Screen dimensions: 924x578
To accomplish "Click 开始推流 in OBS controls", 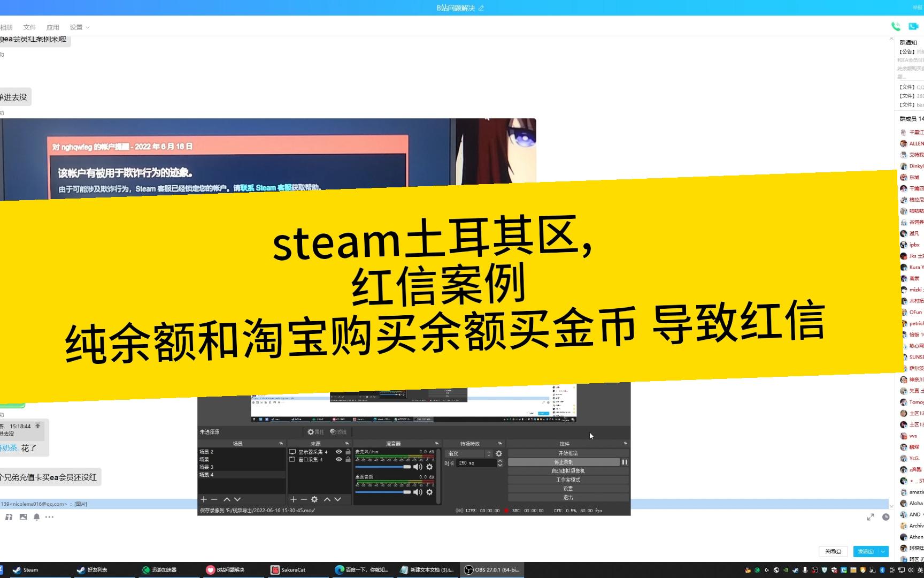I will 568,453.
